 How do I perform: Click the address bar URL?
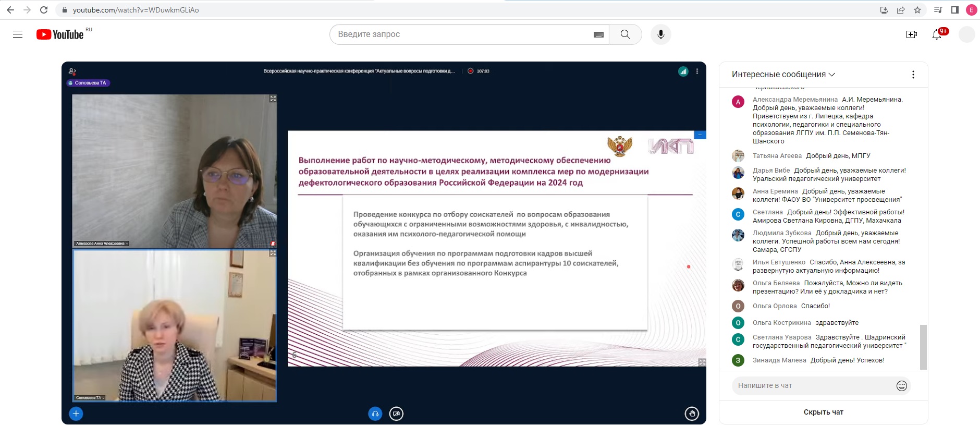(136, 10)
